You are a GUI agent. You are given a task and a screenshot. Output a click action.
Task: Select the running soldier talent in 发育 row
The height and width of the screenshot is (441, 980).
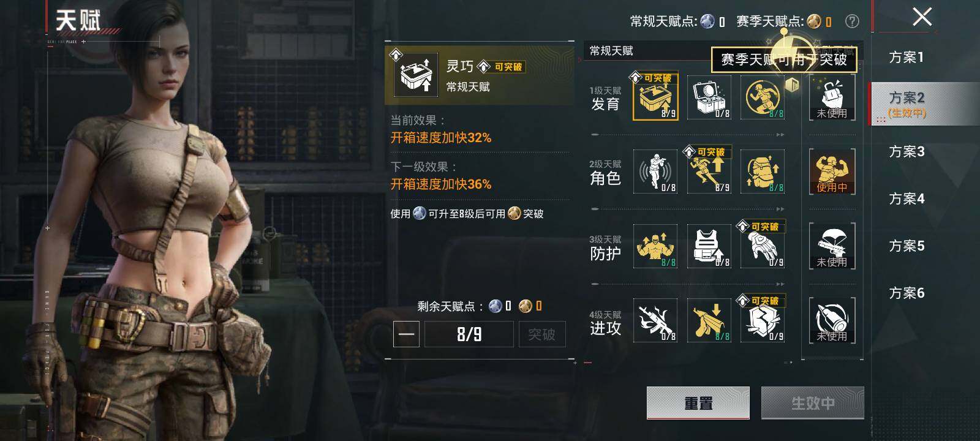763,97
